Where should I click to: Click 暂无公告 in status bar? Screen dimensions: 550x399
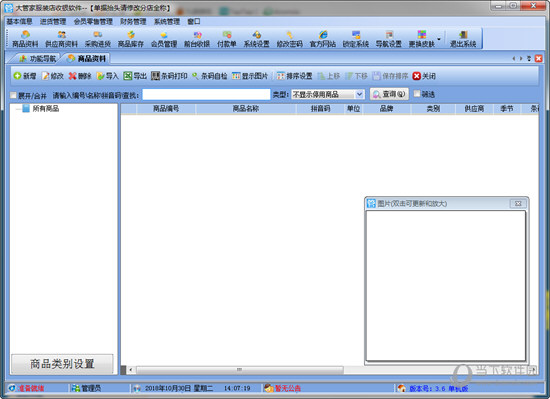point(287,388)
